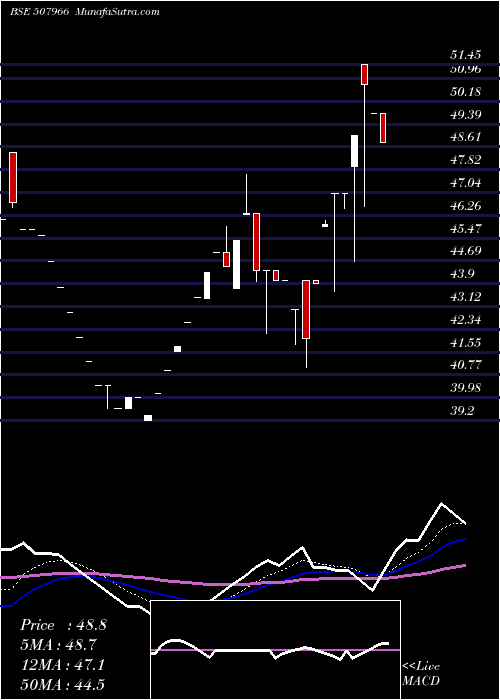This screenshot has width=500, height=700.
Task: Click the <<Live MACD label
Action: [421, 673]
